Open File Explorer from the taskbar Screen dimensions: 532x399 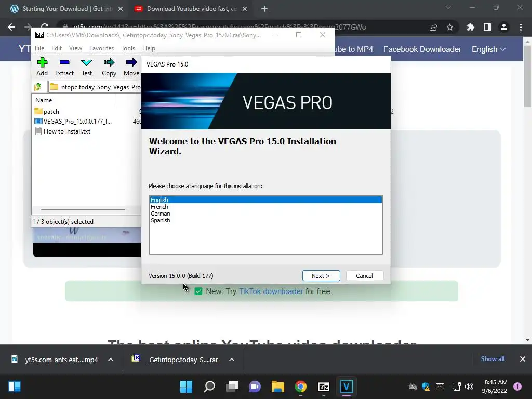pos(277,387)
